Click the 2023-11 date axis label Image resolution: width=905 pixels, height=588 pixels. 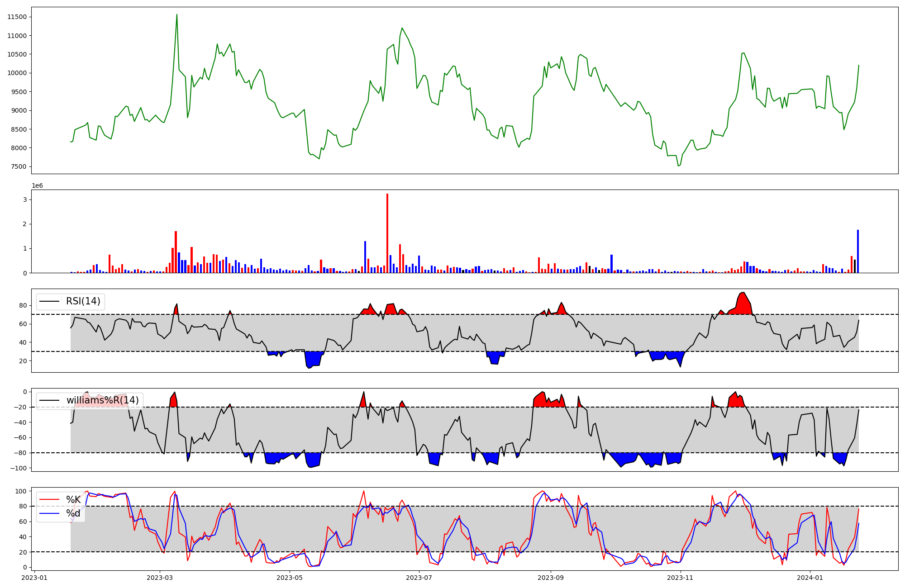(x=681, y=578)
